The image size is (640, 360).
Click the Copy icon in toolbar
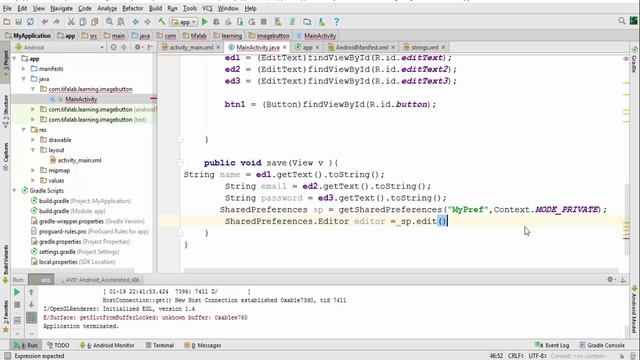point(83,22)
